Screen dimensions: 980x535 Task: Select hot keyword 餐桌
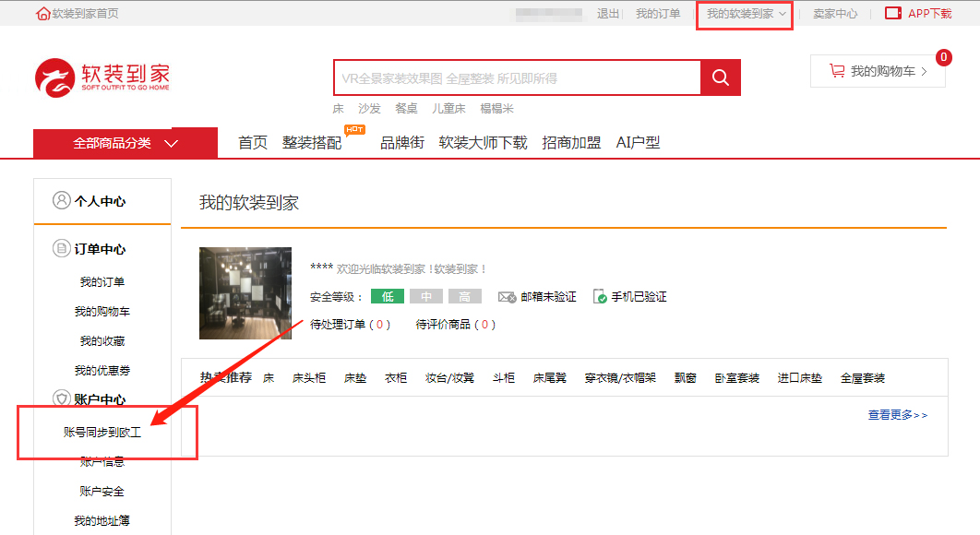(x=406, y=109)
